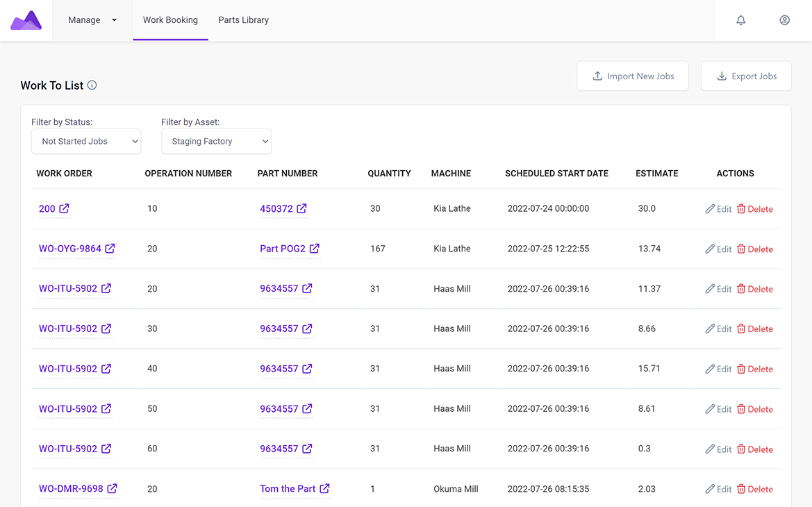Image resolution: width=812 pixels, height=507 pixels.
Task: Go to the Parts Library tab
Action: point(243,20)
